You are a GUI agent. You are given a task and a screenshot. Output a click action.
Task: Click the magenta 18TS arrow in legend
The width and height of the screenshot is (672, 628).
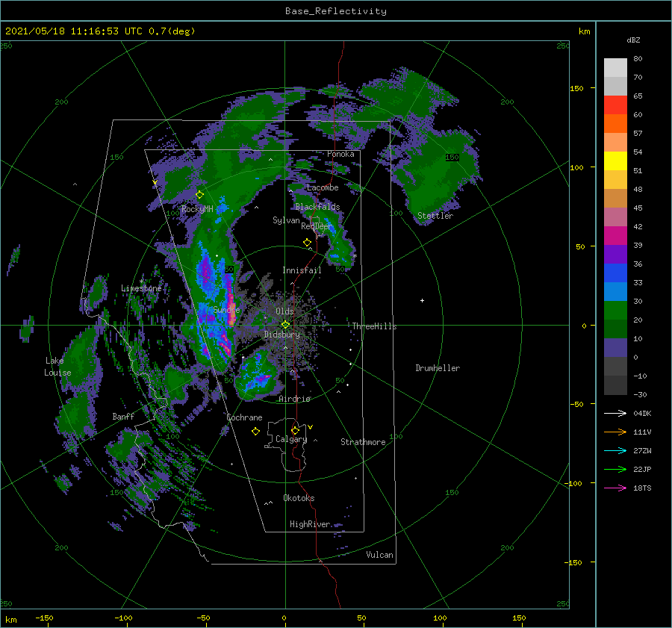(615, 488)
